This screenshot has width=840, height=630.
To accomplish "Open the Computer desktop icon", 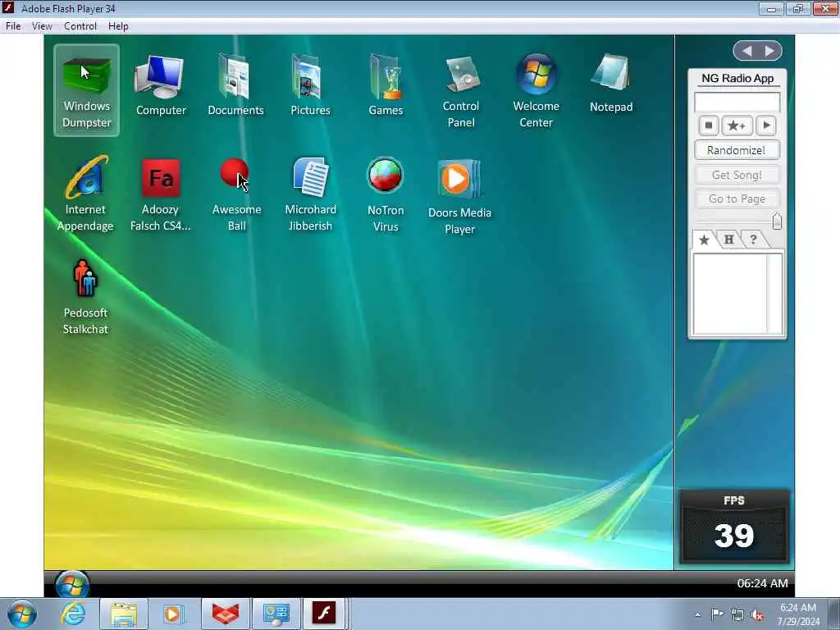I will click(x=160, y=85).
